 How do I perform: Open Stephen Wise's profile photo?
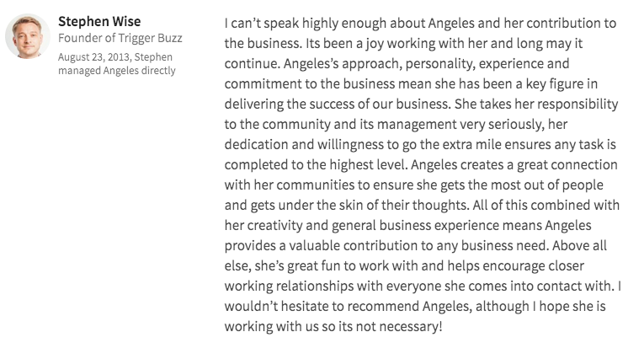(x=28, y=36)
